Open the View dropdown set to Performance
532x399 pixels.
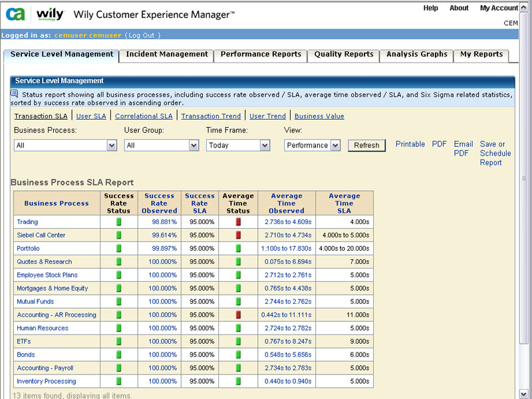[312, 146]
